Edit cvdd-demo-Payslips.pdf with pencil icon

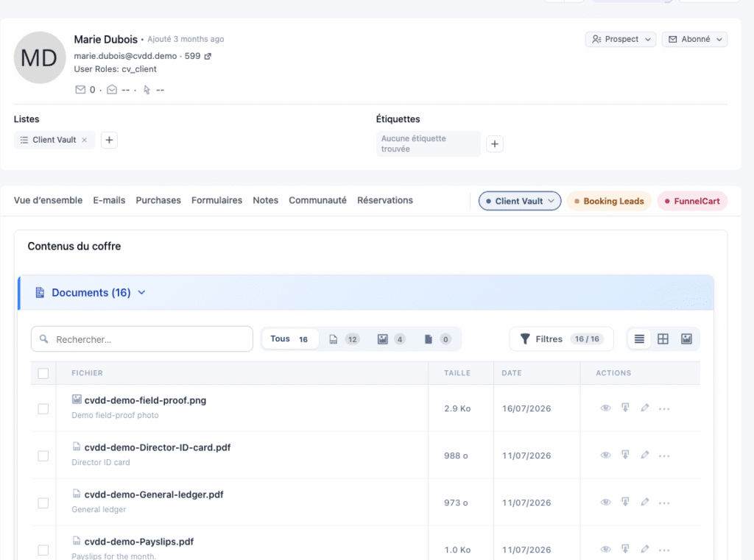pos(645,550)
